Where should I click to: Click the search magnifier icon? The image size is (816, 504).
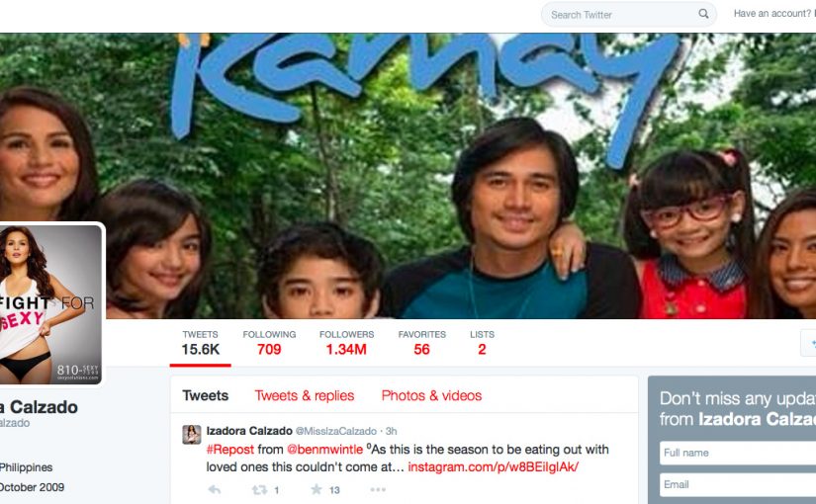pos(703,14)
